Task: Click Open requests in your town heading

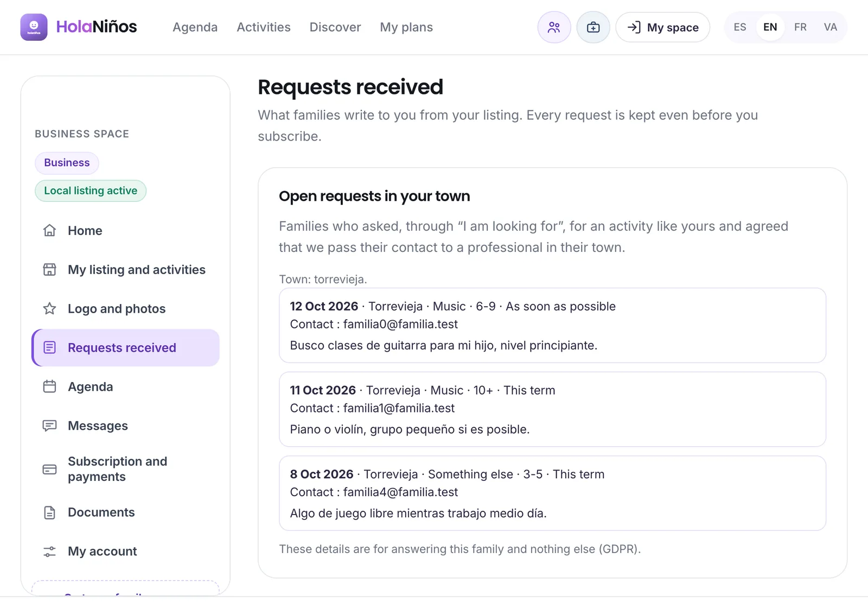Action: click(374, 196)
